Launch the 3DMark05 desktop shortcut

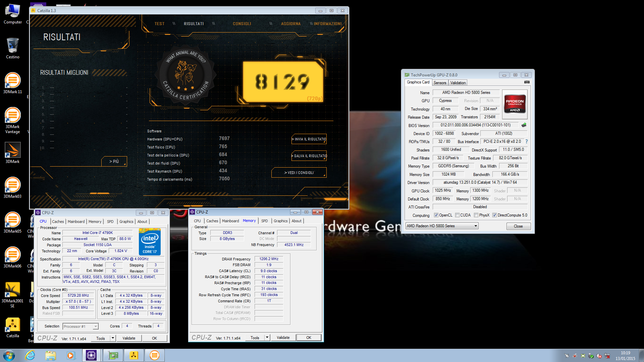click(x=12, y=223)
